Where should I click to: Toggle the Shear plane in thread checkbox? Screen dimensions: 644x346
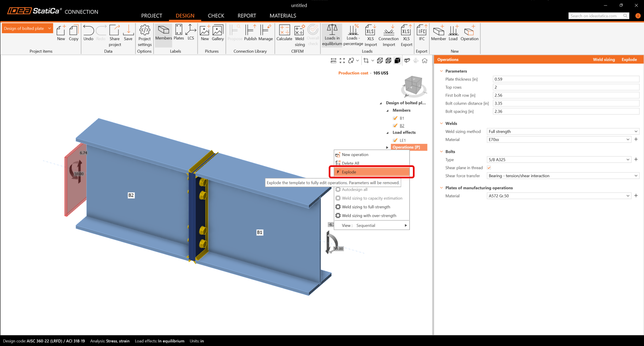489,168
